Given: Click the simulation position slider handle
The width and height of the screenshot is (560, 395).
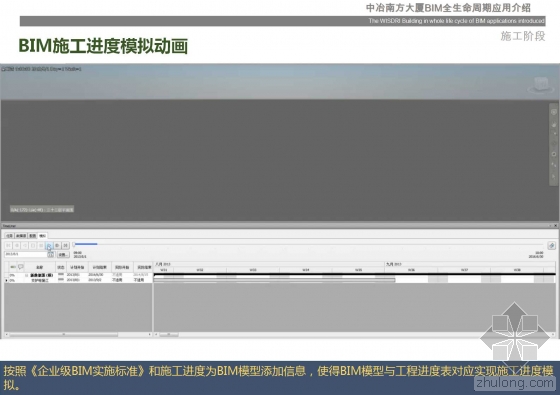Looking at the screenshot, I should pos(74,244).
